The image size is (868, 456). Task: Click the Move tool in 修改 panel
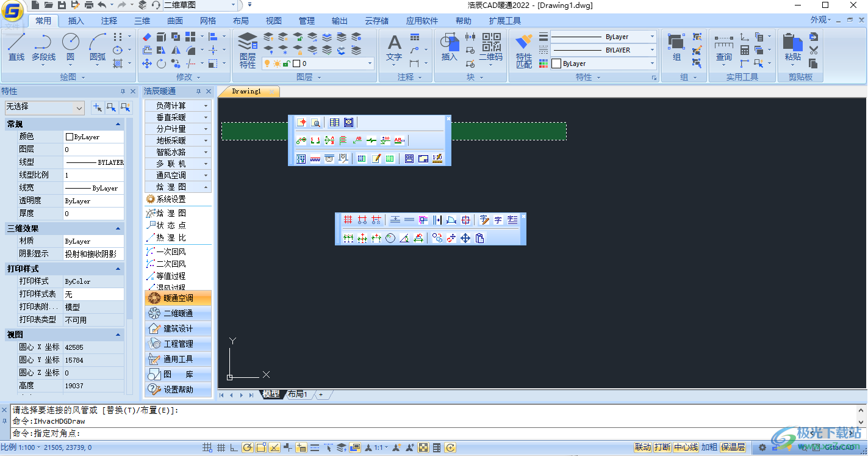click(x=147, y=63)
